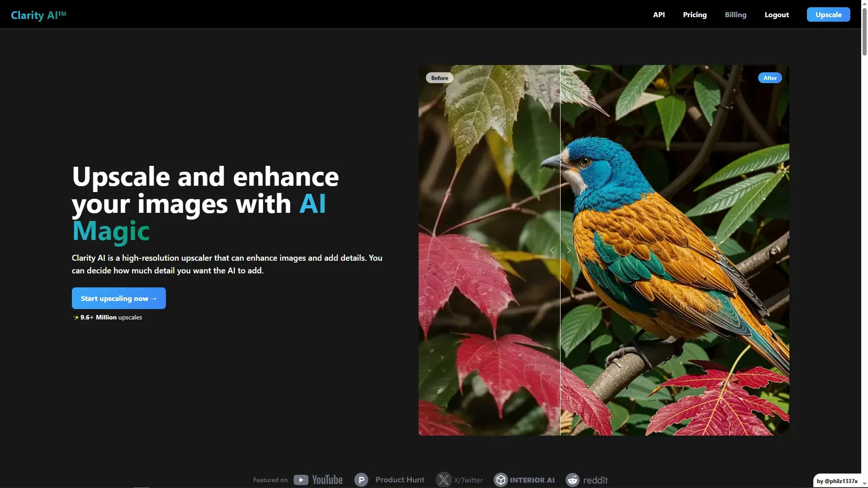Click Start upscaling now button
The width and height of the screenshot is (868, 488).
pyautogui.click(x=119, y=298)
